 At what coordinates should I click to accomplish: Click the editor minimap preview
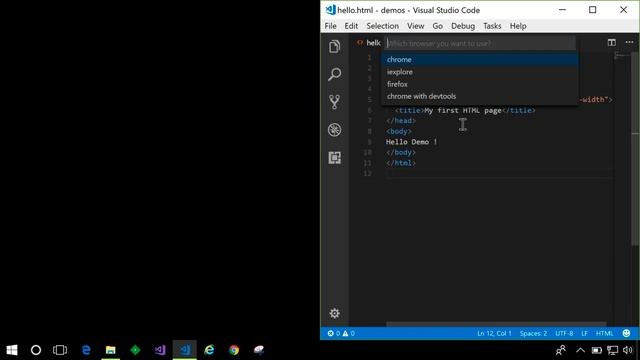click(622, 56)
